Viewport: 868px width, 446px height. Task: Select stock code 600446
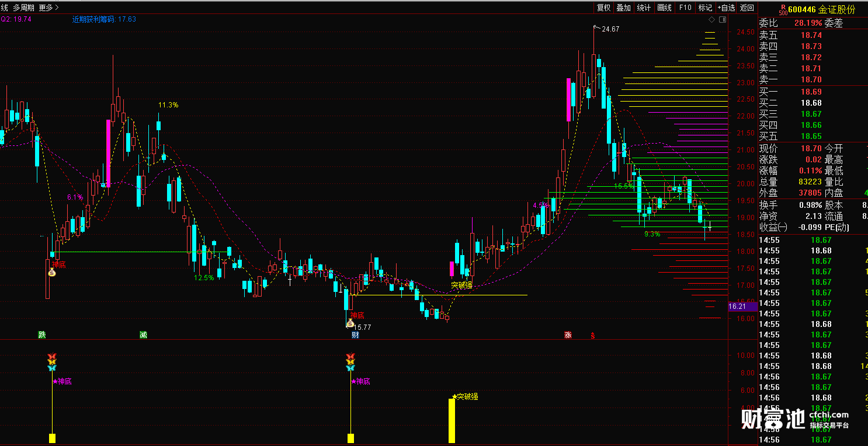801,10
